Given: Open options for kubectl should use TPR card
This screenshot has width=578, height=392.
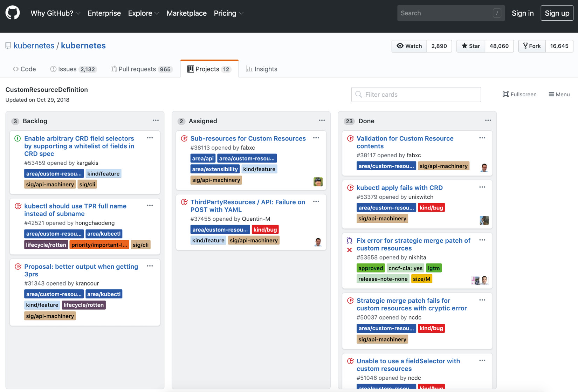Looking at the screenshot, I should point(150,206).
